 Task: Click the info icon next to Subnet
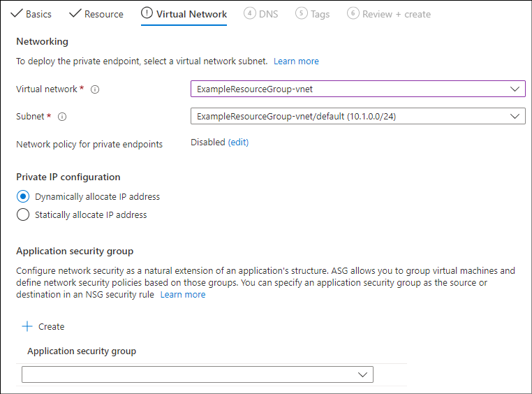62,117
